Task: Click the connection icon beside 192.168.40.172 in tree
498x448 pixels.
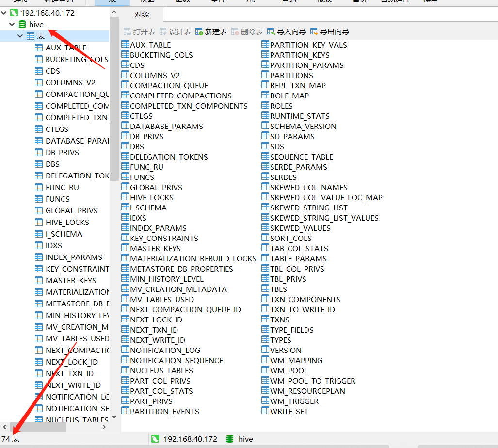Action: pos(14,13)
